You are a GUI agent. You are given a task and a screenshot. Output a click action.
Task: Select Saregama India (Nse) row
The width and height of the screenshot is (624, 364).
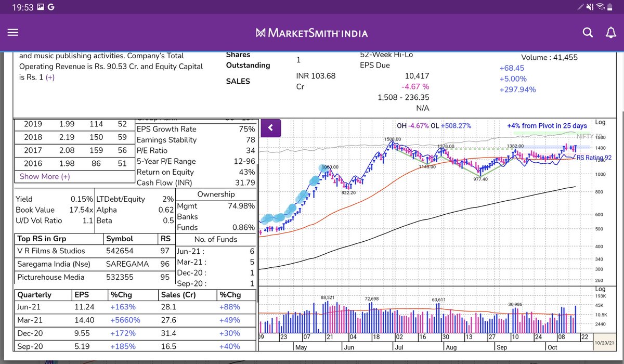click(x=95, y=264)
